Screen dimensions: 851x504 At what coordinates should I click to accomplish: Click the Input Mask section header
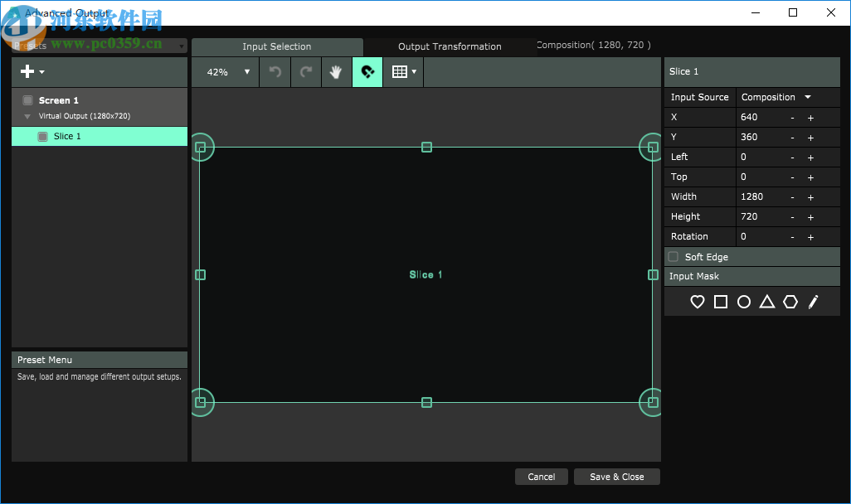[752, 276]
